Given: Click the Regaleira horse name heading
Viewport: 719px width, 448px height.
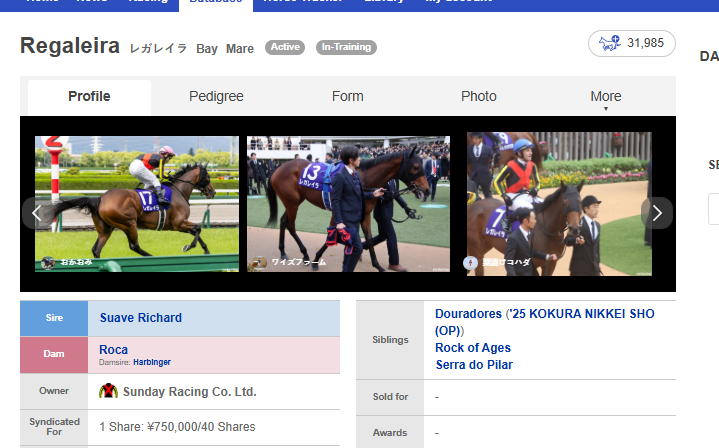Looking at the screenshot, I should [70, 46].
